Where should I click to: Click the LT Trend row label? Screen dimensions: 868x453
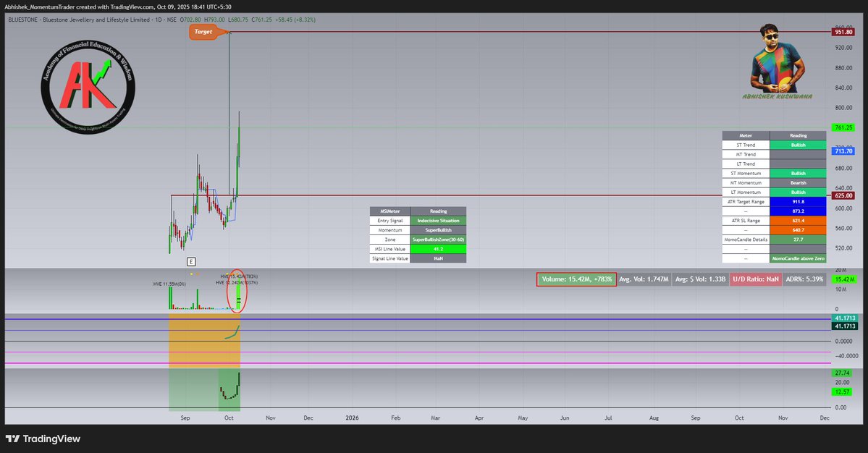[746, 164]
